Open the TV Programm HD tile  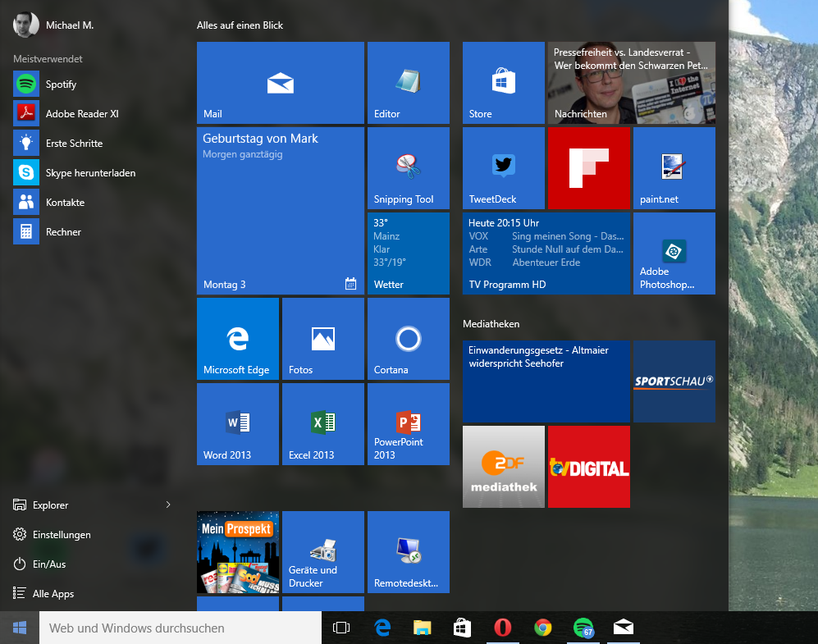546,253
